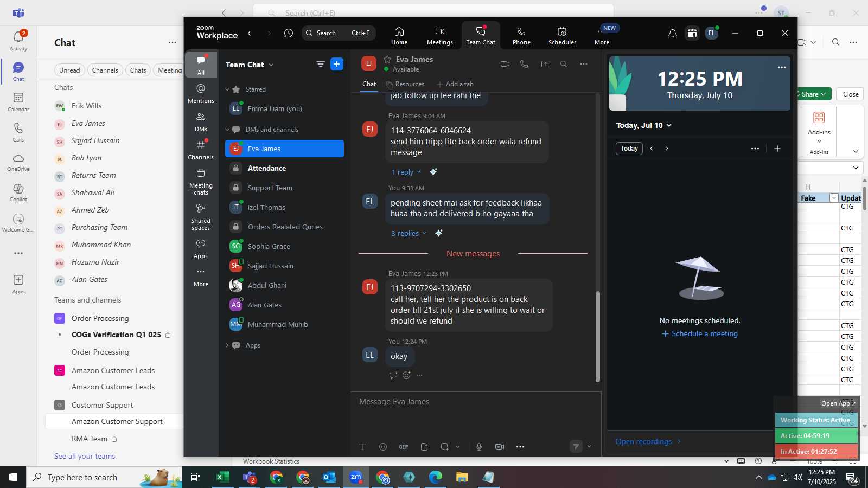Image resolution: width=868 pixels, height=488 pixels.
Task: Click the Message Eva James input field
Action: [476, 402]
